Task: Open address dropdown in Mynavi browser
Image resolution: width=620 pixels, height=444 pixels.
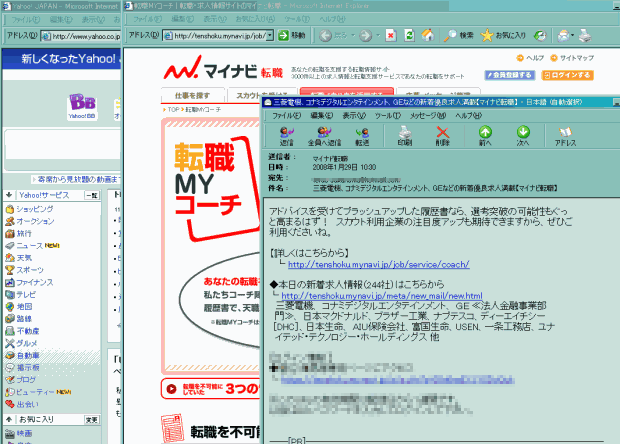Action: click(270, 36)
